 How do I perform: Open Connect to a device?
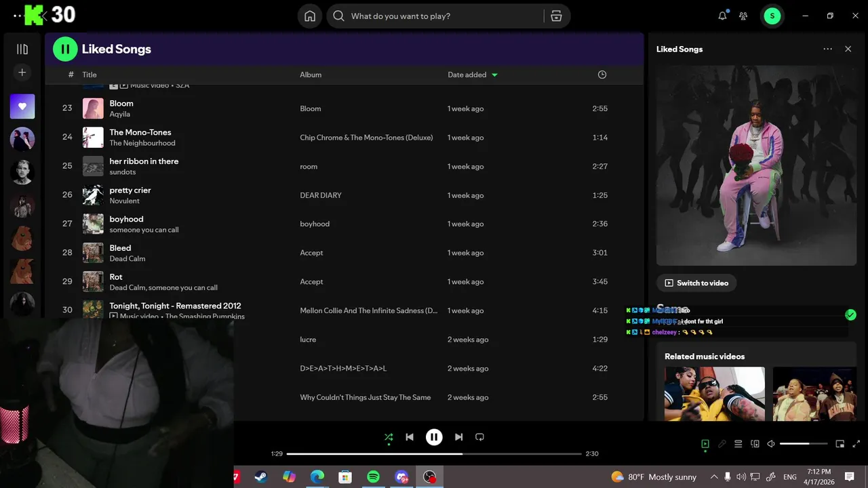[755, 444]
